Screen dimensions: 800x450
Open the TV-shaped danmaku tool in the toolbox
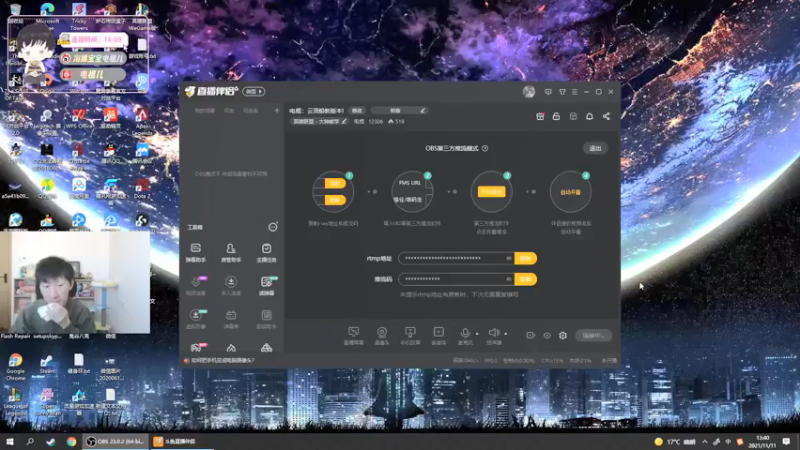pyautogui.click(x=231, y=318)
